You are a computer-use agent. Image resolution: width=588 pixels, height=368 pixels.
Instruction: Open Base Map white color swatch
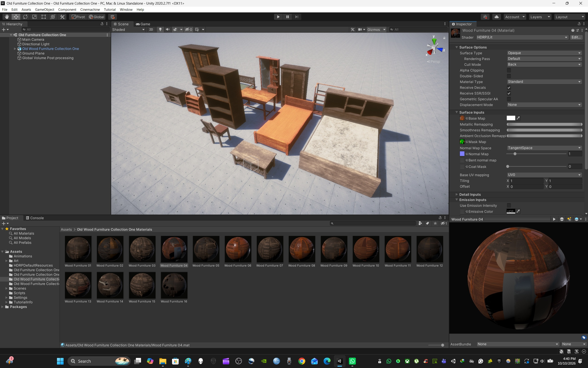click(x=511, y=118)
